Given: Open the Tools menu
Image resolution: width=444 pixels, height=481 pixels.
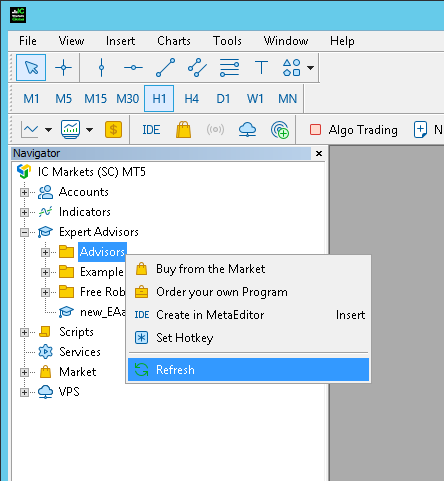Looking at the screenshot, I should pos(227,41).
